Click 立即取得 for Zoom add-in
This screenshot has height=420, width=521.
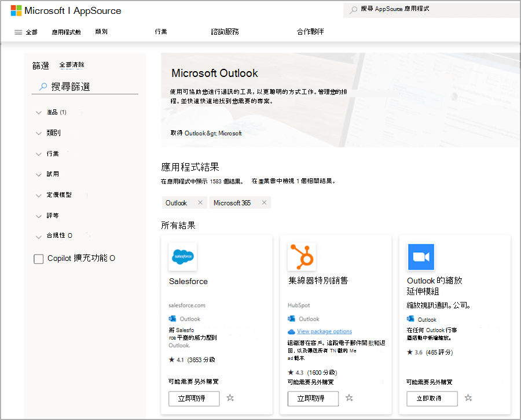pos(432,399)
